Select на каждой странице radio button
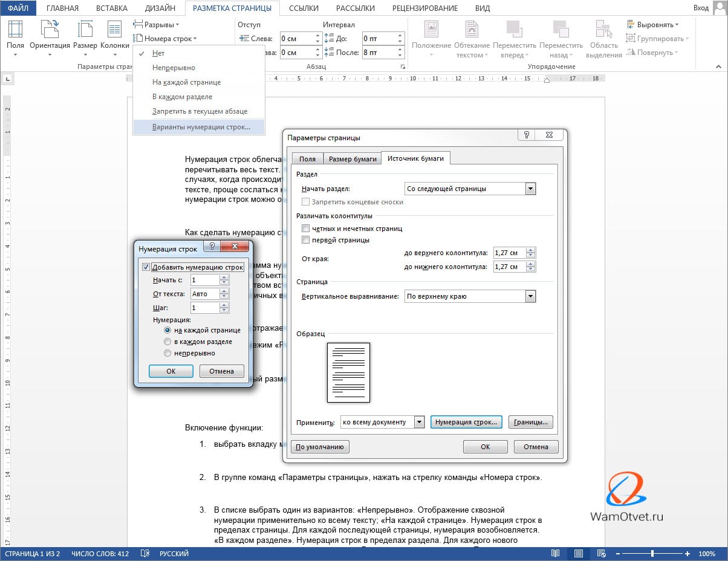The height and width of the screenshot is (561, 728). (x=167, y=330)
